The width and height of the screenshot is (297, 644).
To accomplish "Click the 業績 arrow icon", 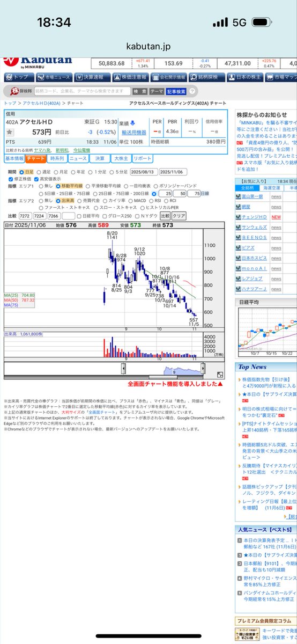I will [133, 123].
